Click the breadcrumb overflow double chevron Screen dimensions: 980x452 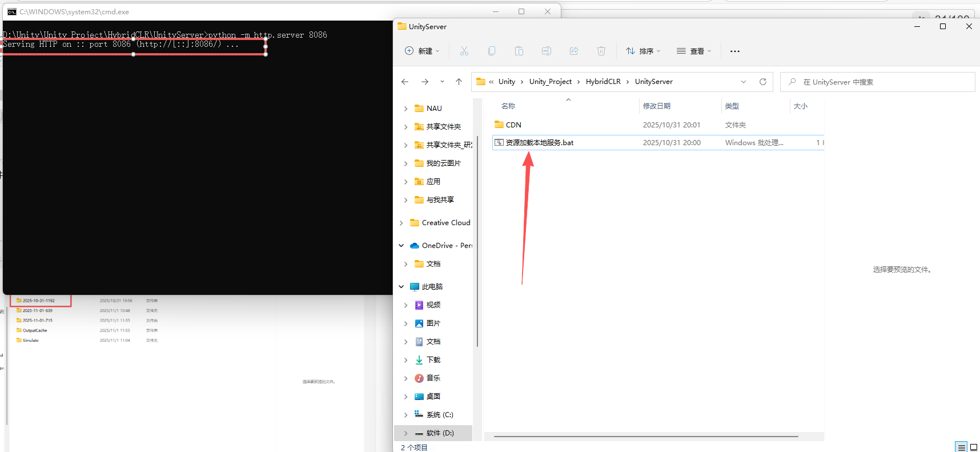click(491, 82)
